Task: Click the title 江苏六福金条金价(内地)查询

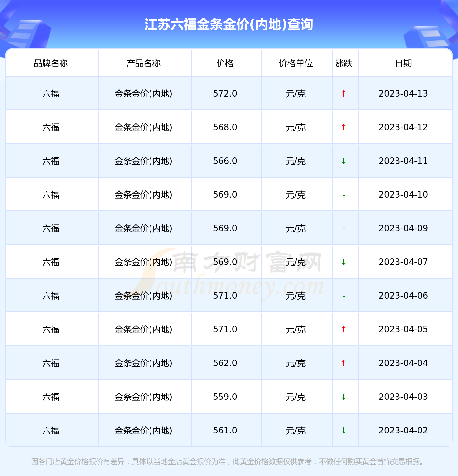Action: (x=229, y=25)
